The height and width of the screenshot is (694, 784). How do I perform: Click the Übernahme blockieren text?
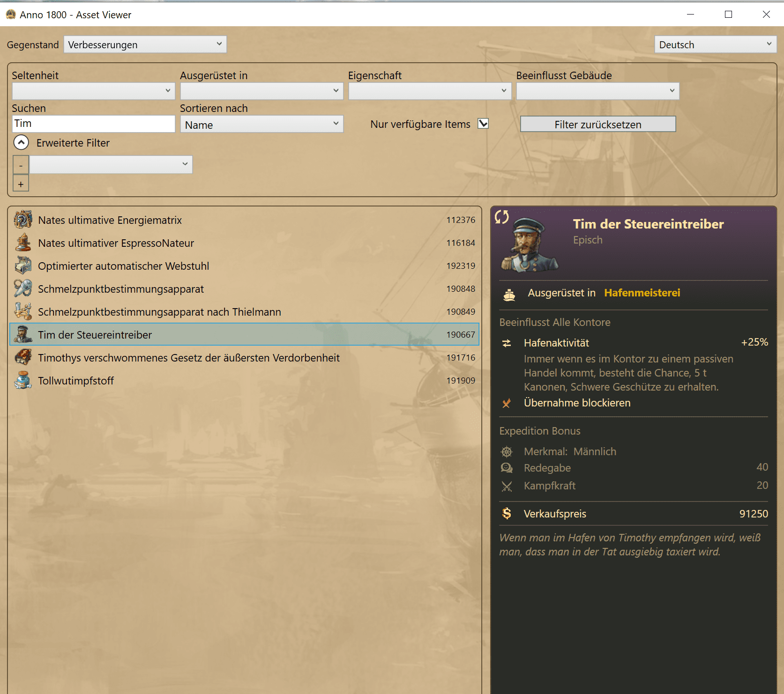click(577, 403)
